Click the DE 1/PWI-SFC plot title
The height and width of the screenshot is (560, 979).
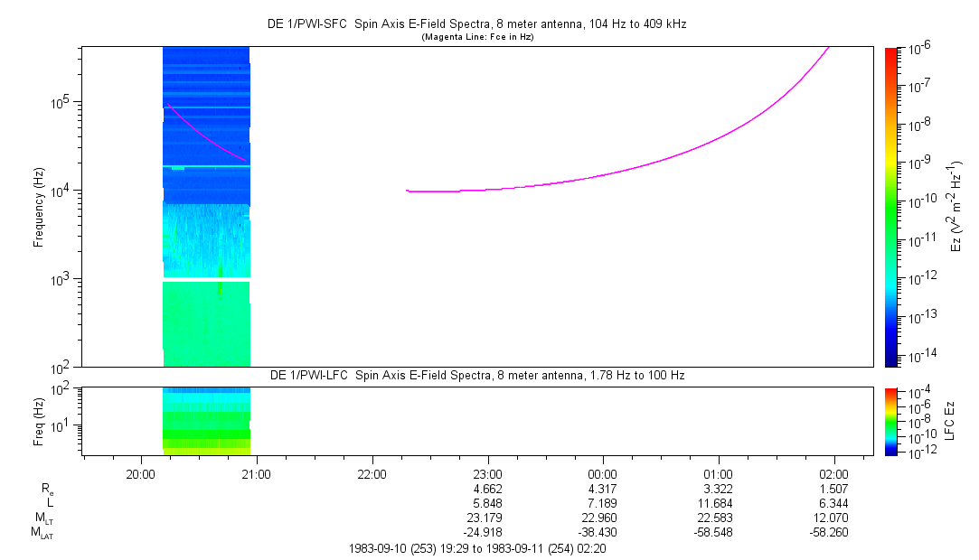pos(480,24)
